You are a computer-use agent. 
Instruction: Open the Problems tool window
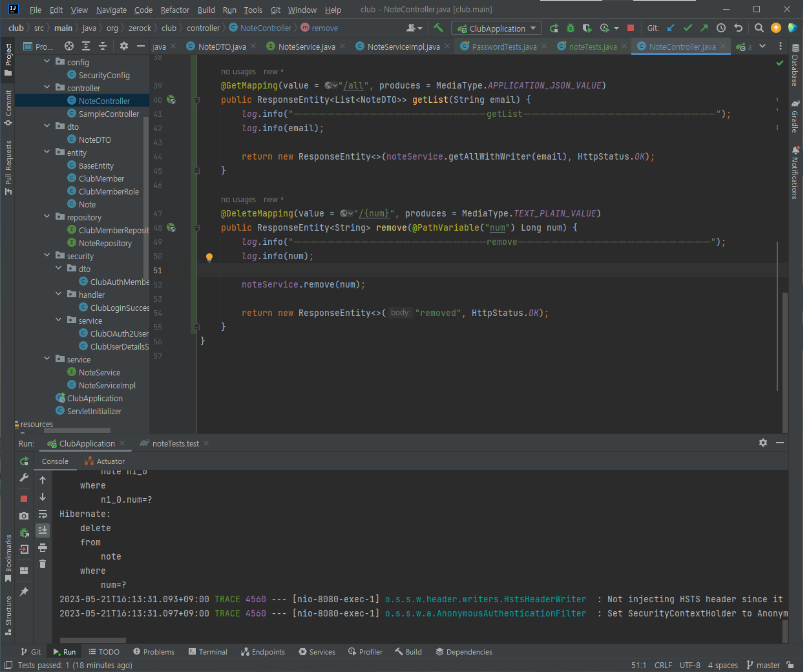(x=154, y=652)
